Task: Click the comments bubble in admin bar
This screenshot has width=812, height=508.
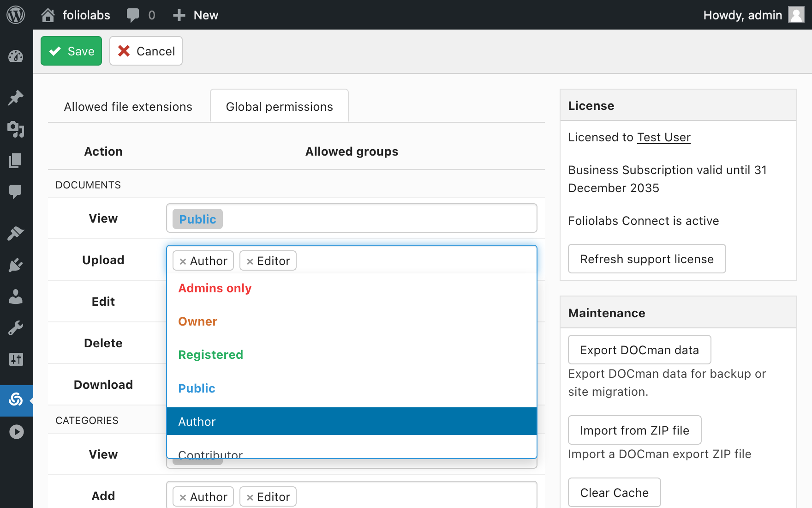Action: click(x=133, y=15)
